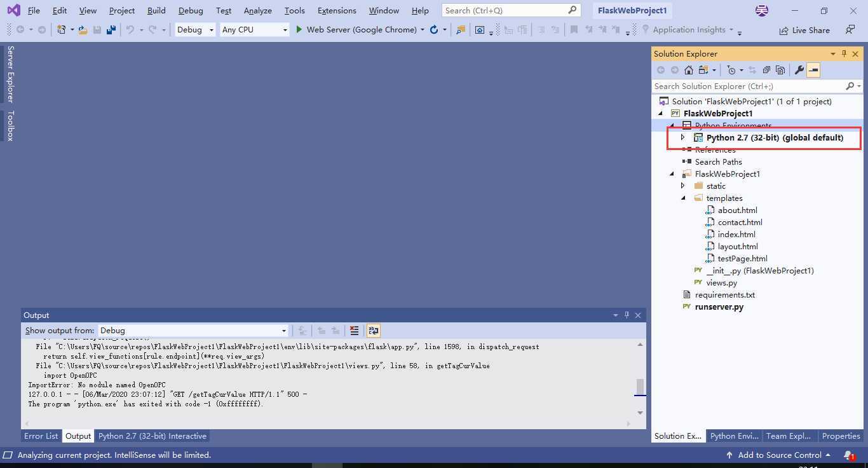Viewport: 868px width, 468px height.
Task: Collapse all nodes in Solution Explorer
Action: pyautogui.click(x=766, y=70)
